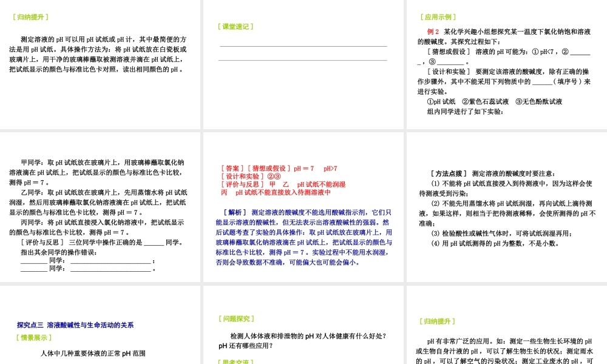Click the red '[评价与反思] 甲 乙' line
Screen dimensions: 607x364
click(x=283, y=184)
